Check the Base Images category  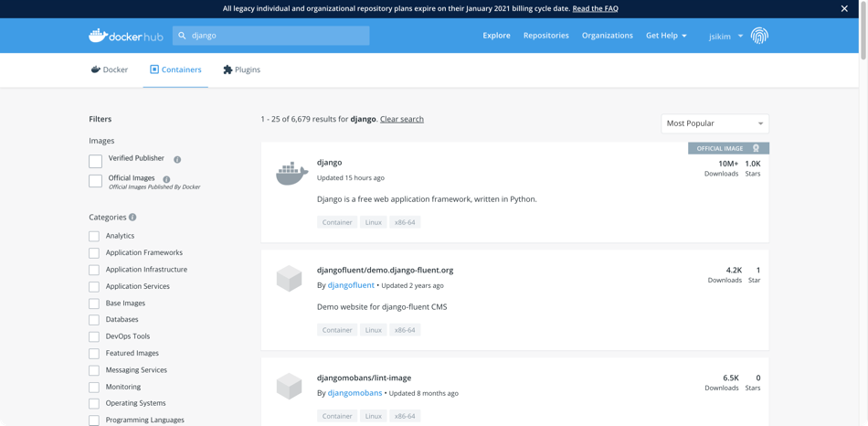point(94,304)
